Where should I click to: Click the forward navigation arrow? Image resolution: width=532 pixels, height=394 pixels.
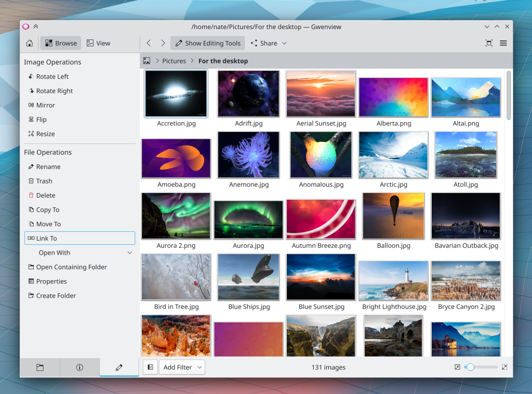tap(163, 43)
